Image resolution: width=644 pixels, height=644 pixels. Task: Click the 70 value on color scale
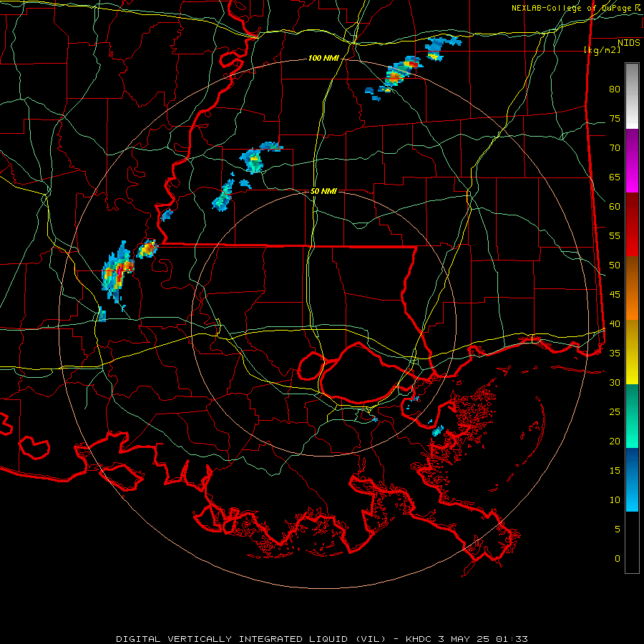tap(615, 148)
